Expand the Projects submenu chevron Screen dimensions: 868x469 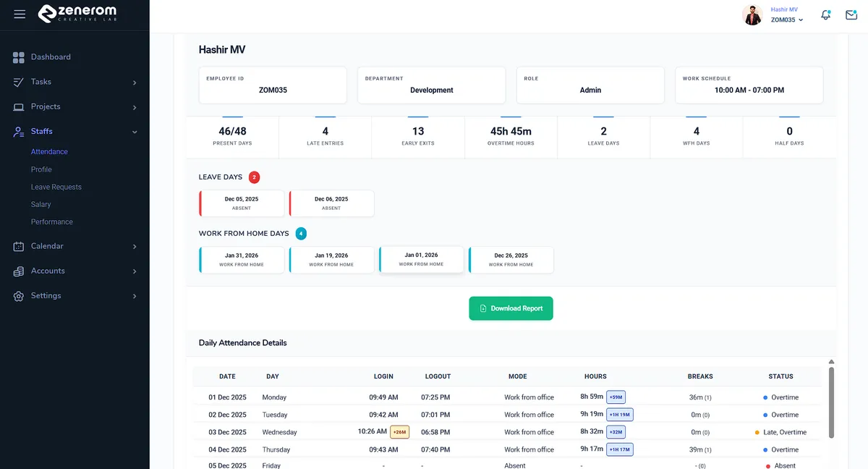pyautogui.click(x=135, y=107)
